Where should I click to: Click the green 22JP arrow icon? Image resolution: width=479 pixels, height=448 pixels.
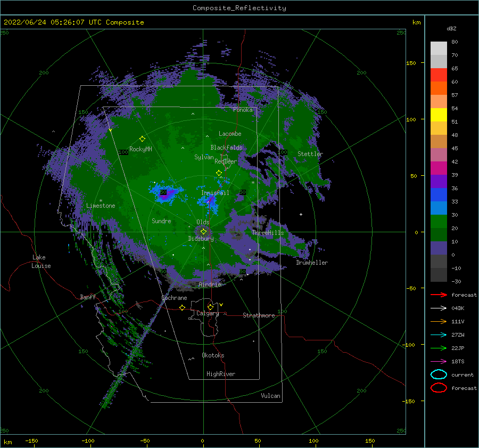(439, 348)
